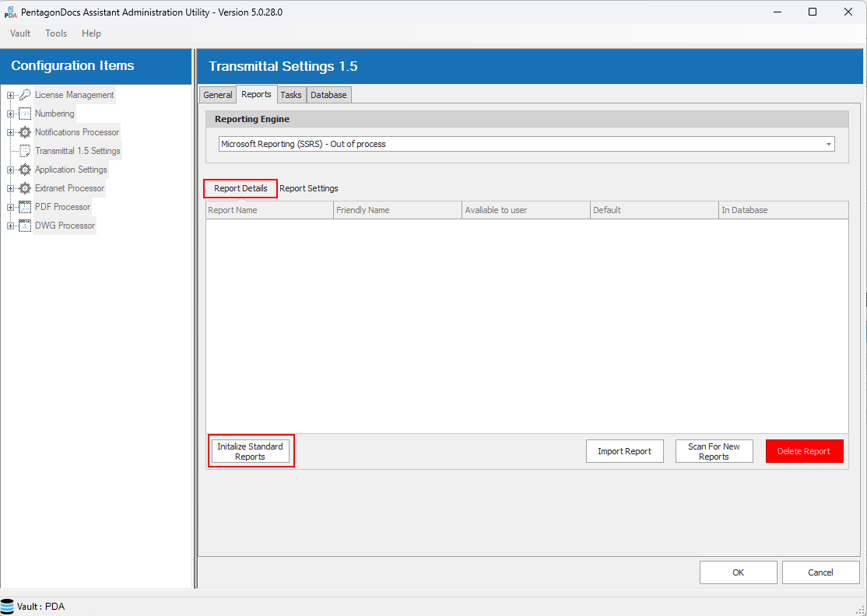Viewport: 867px width, 616px height.
Task: Click the Transmittal 1.5 Settings document icon
Action: 25,151
